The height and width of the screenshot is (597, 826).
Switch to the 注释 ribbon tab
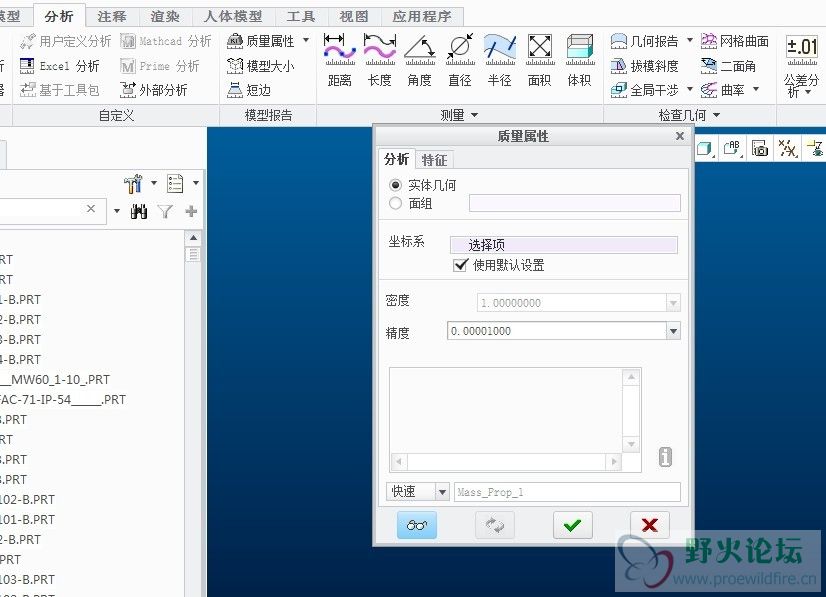[112, 16]
